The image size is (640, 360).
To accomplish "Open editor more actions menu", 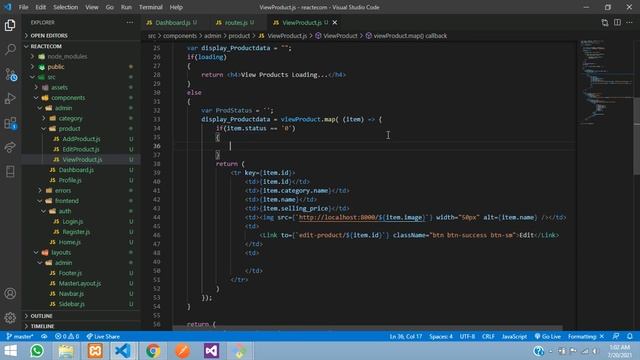I will pos(629,22).
